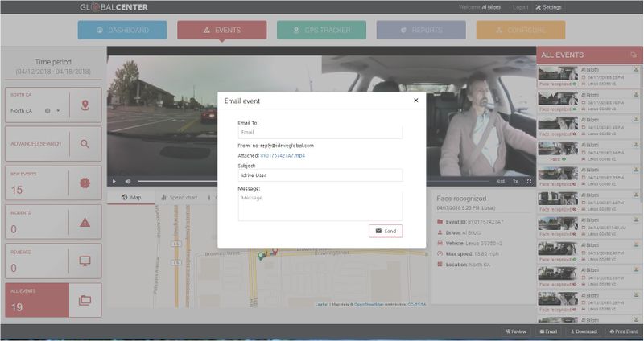Click the Advanced Search magnifier icon
Image resolution: width=644 pixels, height=341 pixels.
(85, 144)
